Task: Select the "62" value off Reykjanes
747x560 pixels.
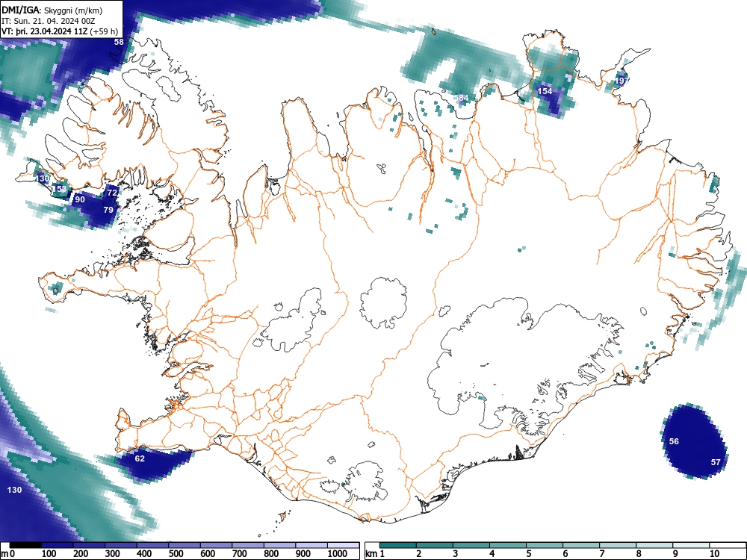Action: 140,458
